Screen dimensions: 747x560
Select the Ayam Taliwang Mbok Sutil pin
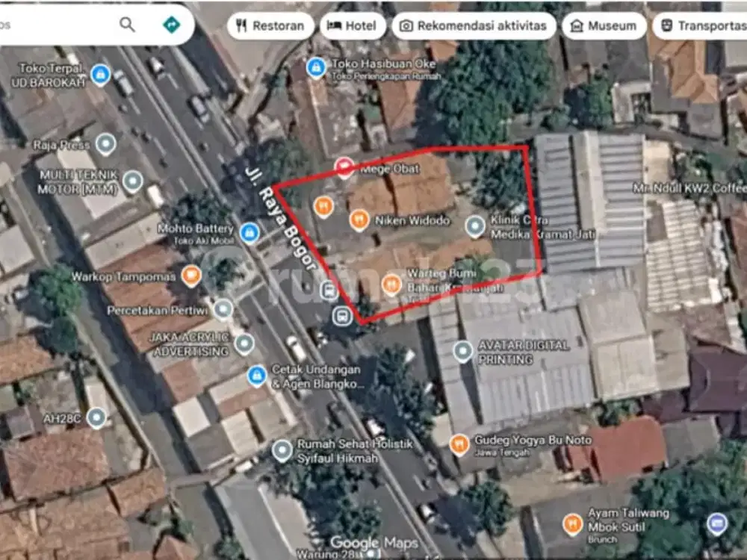(x=572, y=525)
